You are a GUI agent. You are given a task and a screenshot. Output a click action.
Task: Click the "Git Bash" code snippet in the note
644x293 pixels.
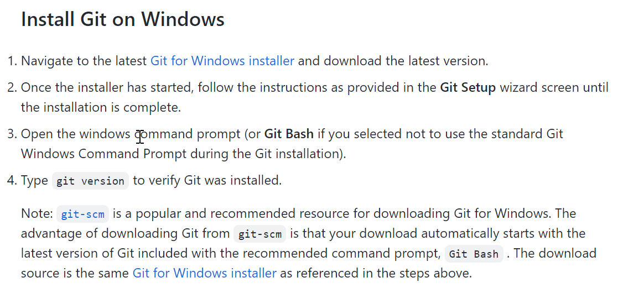[474, 254]
